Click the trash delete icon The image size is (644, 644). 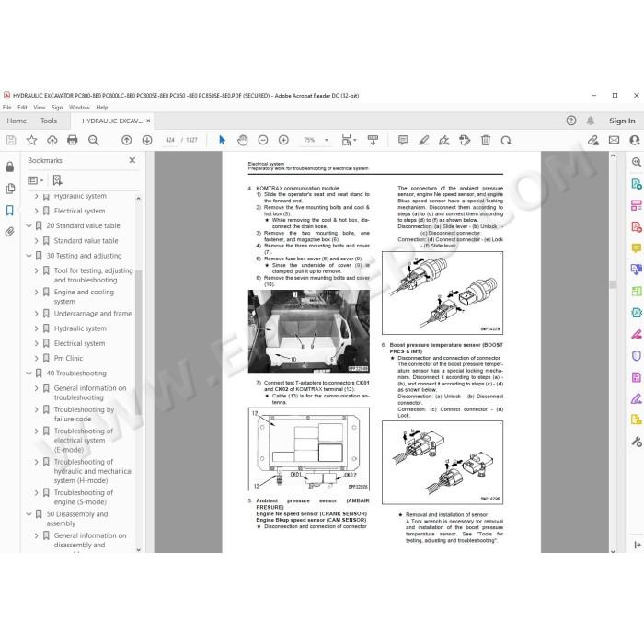tap(486, 141)
